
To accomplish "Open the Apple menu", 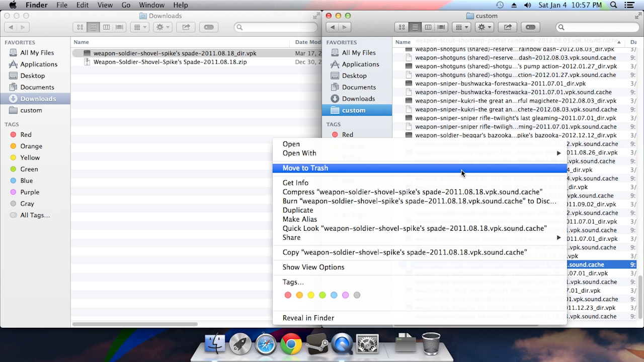I will tap(13, 5).
